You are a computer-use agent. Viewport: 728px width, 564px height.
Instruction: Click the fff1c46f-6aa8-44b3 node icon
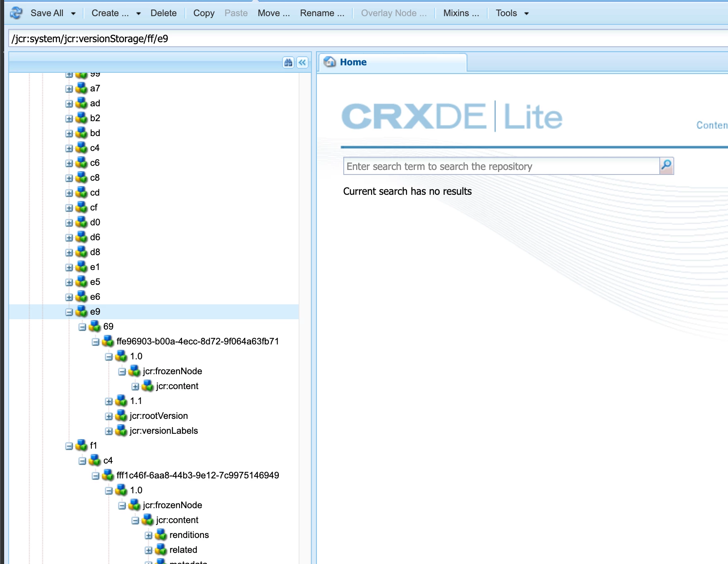[x=108, y=476]
